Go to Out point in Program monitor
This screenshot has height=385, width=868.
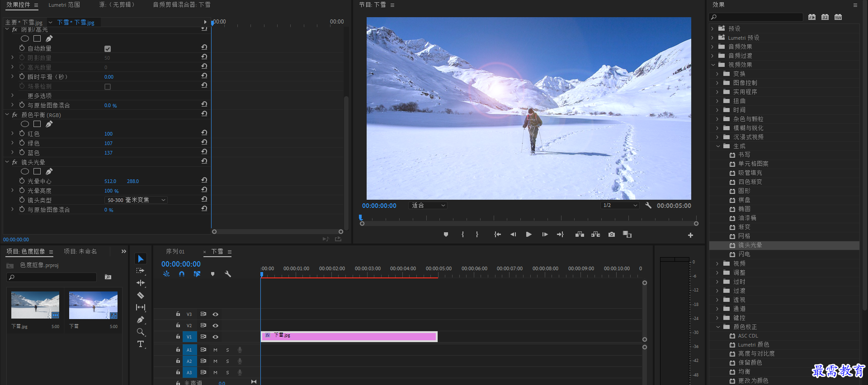tap(560, 235)
